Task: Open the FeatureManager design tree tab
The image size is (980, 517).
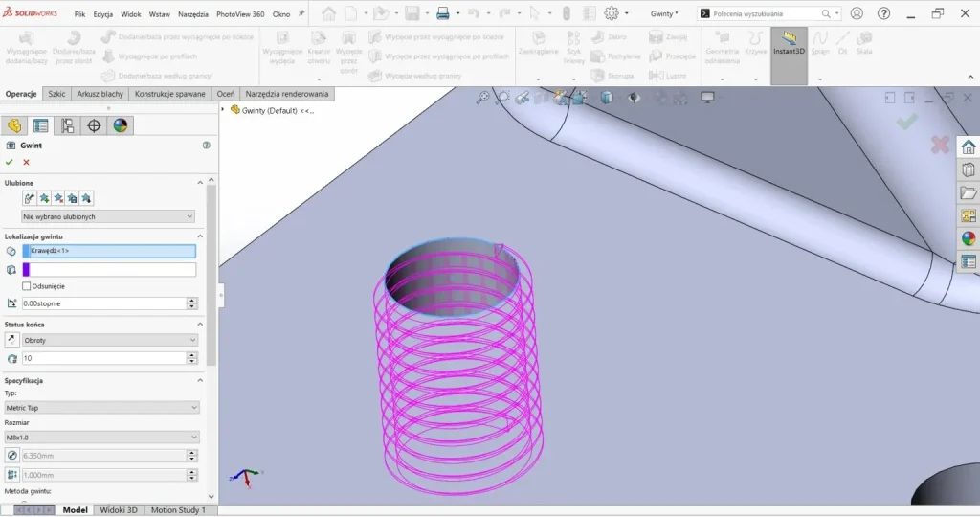Action: [x=14, y=125]
